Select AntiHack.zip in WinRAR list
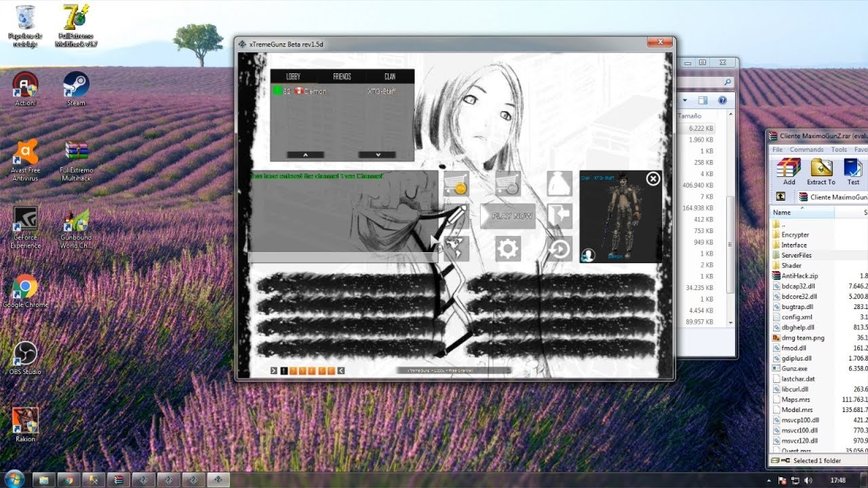 coord(800,276)
